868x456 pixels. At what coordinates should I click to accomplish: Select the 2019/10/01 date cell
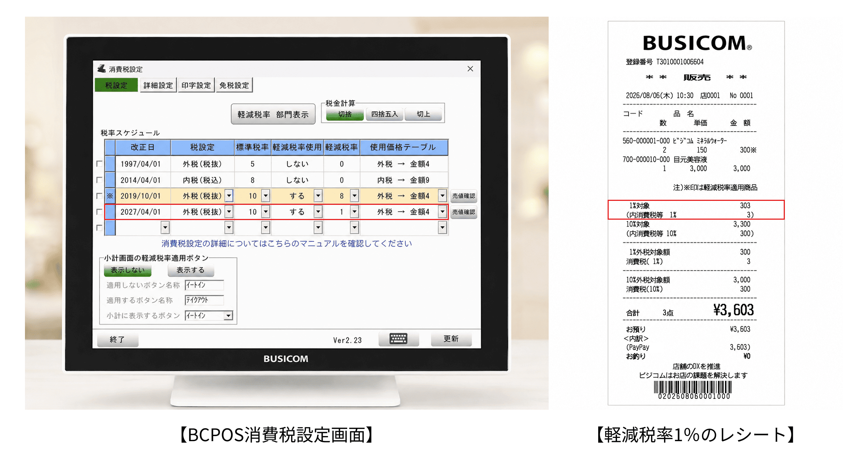click(143, 196)
